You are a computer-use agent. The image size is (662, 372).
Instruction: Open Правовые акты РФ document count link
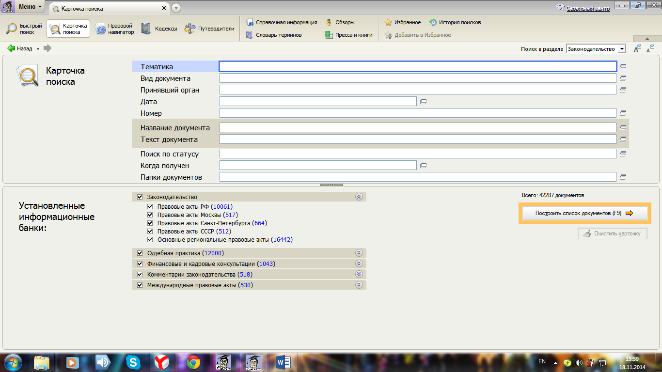coord(222,206)
